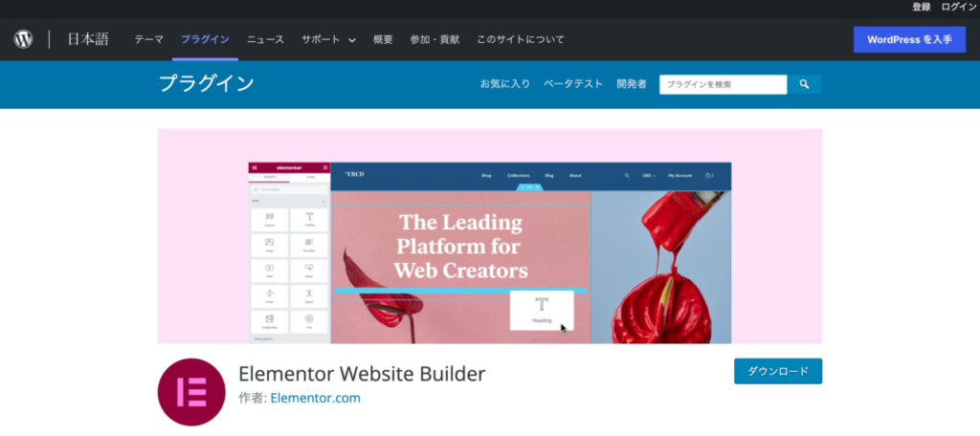Image resolution: width=980 pixels, height=436 pixels.
Task: Open the Elementor.com author link
Action: click(x=316, y=398)
